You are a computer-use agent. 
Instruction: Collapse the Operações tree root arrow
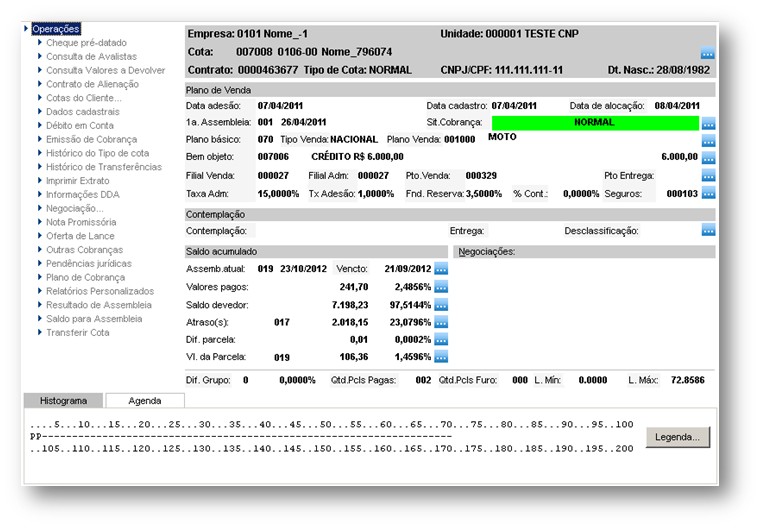coord(26,29)
